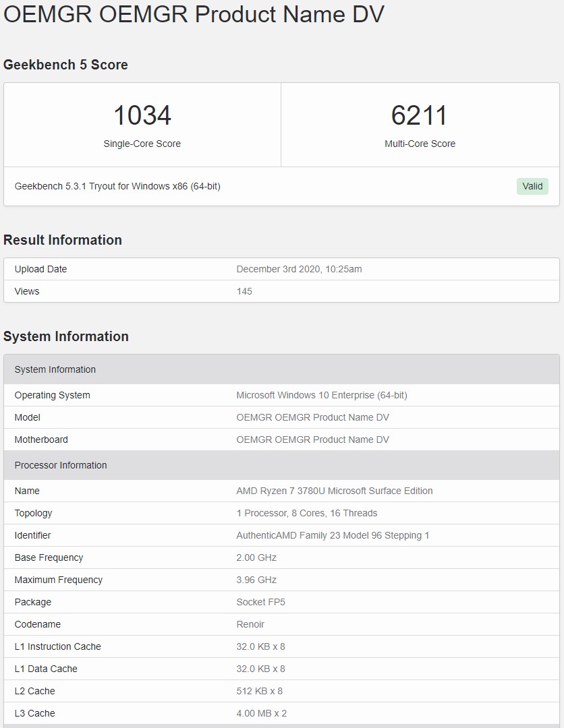Screen dimensions: 564x728
Task: Click the Microsoft Windows 10 Enterprise value
Action: (x=322, y=395)
